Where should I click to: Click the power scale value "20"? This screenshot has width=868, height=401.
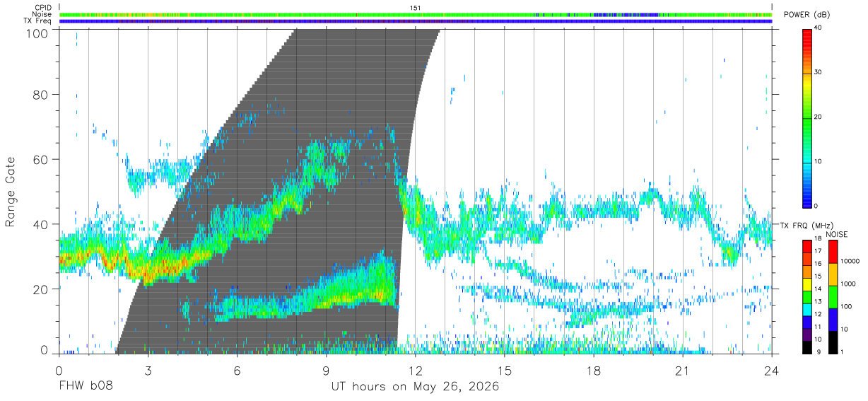(819, 117)
